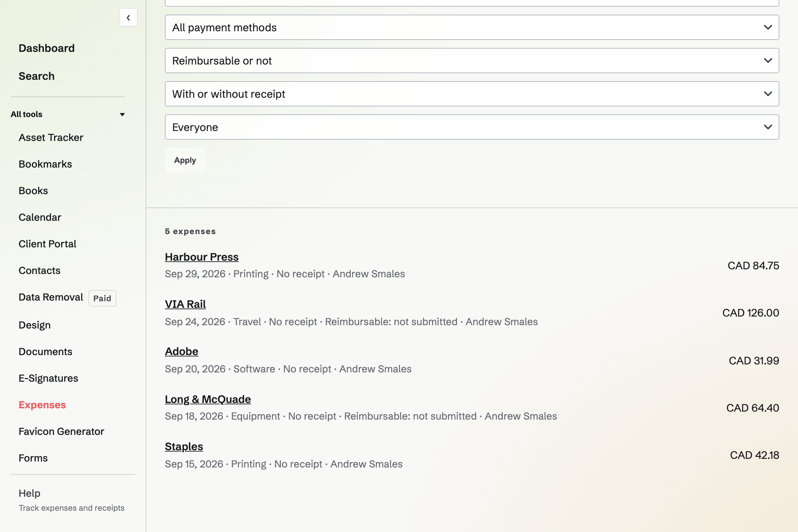The width and height of the screenshot is (798, 532).
Task: Click the CAD 84.75 amount
Action: (753, 265)
